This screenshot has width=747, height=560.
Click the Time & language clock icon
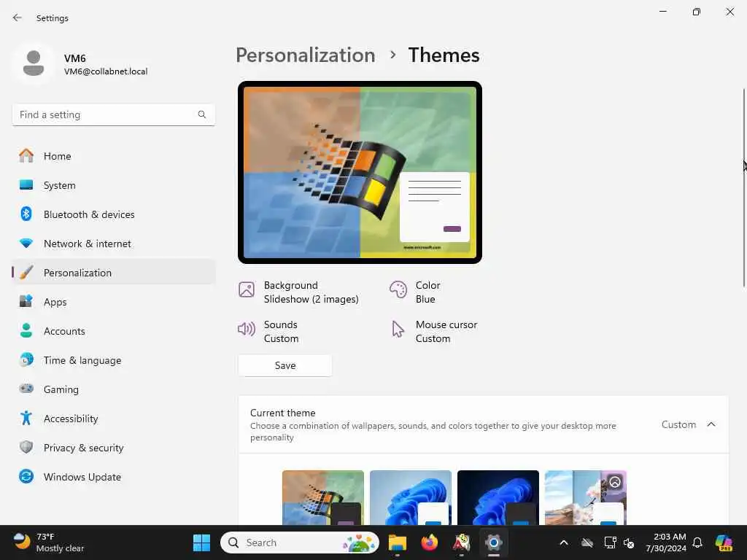click(26, 359)
